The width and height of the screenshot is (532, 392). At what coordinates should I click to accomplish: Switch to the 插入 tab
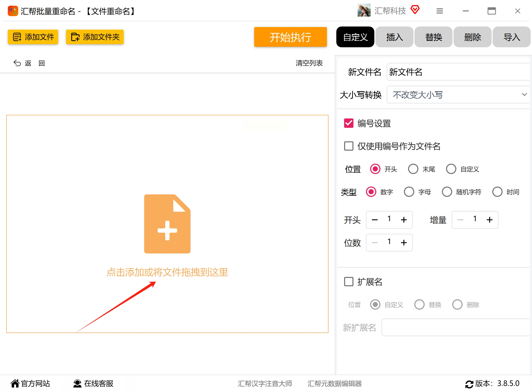[394, 37]
